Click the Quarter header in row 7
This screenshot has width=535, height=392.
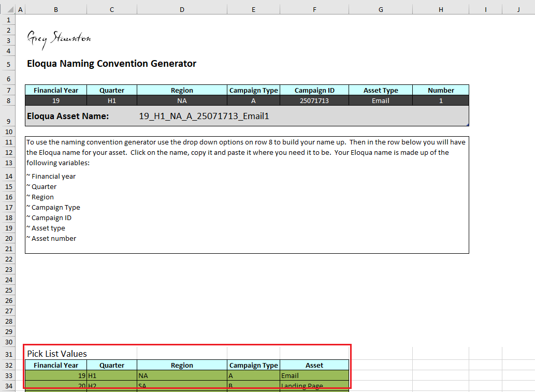112,91
